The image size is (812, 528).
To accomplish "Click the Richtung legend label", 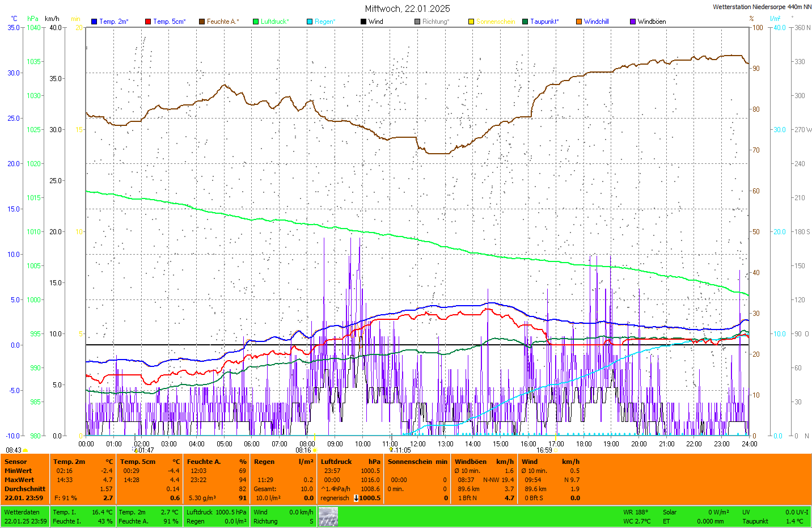I will 435,22.
